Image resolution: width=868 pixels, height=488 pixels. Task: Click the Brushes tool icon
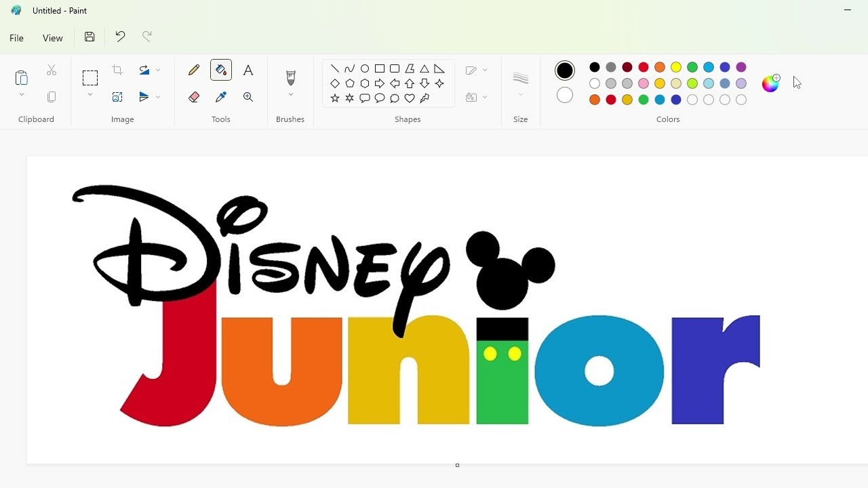point(291,77)
